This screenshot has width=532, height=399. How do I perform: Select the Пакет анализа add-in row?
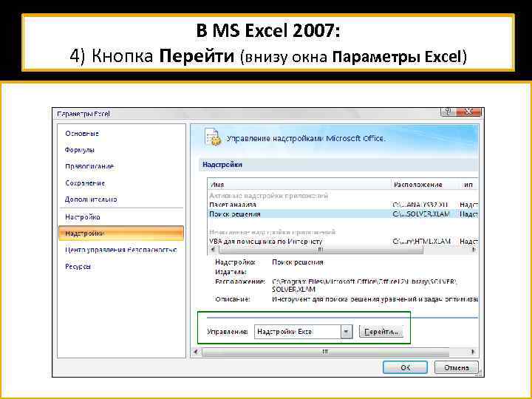343,205
